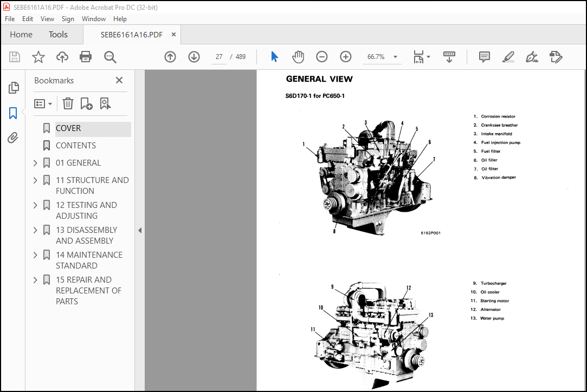Add a new bookmark icon
Viewport: 587px width, 392px height.
pyautogui.click(x=87, y=103)
